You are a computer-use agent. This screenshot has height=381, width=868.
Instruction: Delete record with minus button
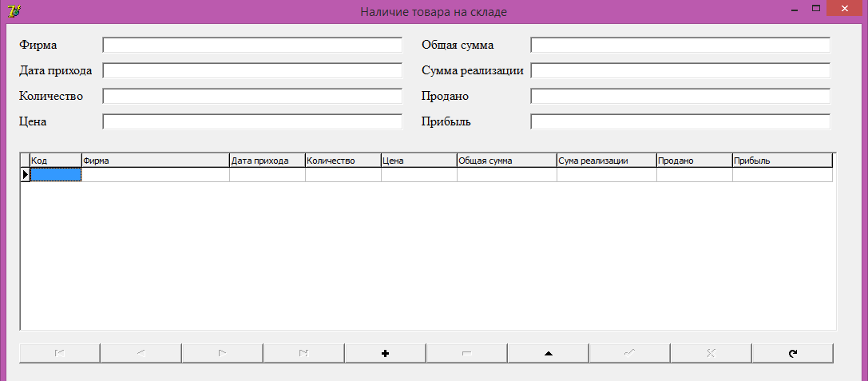[466, 353]
